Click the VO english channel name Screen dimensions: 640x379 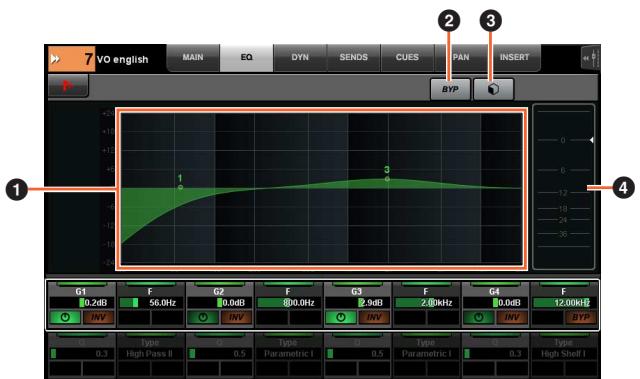click(122, 60)
